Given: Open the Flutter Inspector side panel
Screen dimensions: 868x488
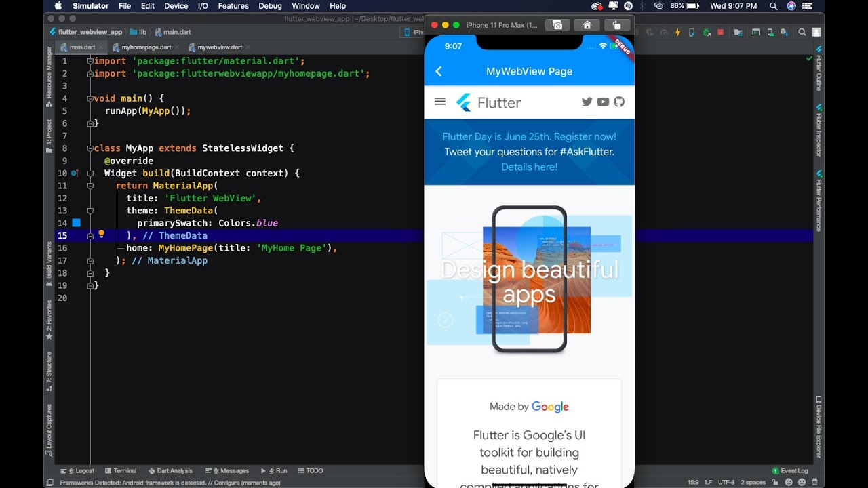Looking at the screenshot, I should [x=818, y=130].
